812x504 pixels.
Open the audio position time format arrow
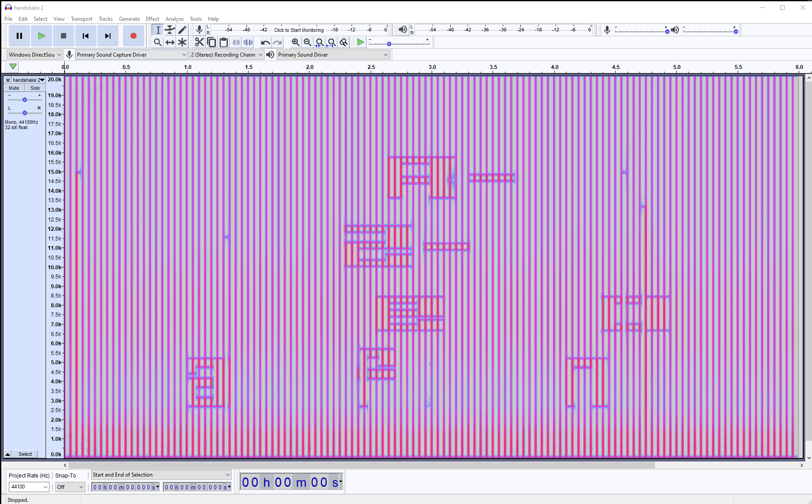(341, 481)
